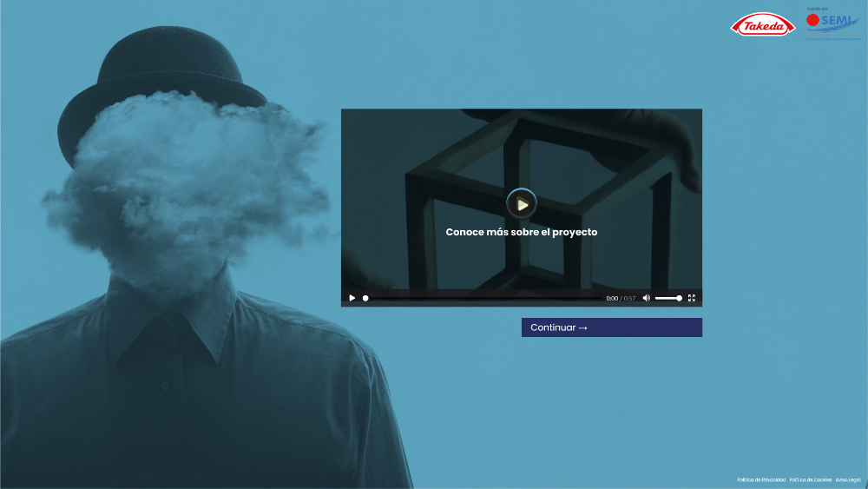Click the video progress seek bar

483,298
